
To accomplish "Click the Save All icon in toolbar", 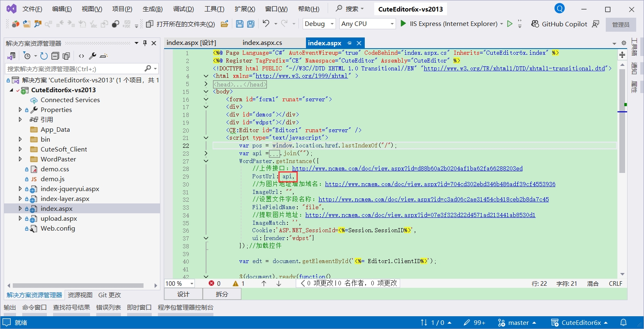I will point(250,24).
